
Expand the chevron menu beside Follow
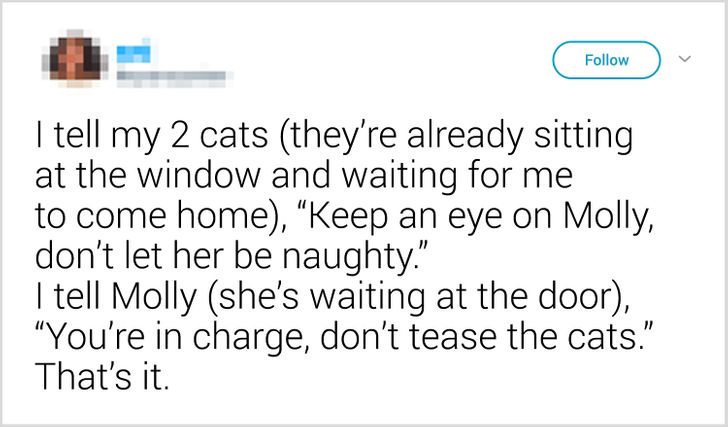(685, 60)
